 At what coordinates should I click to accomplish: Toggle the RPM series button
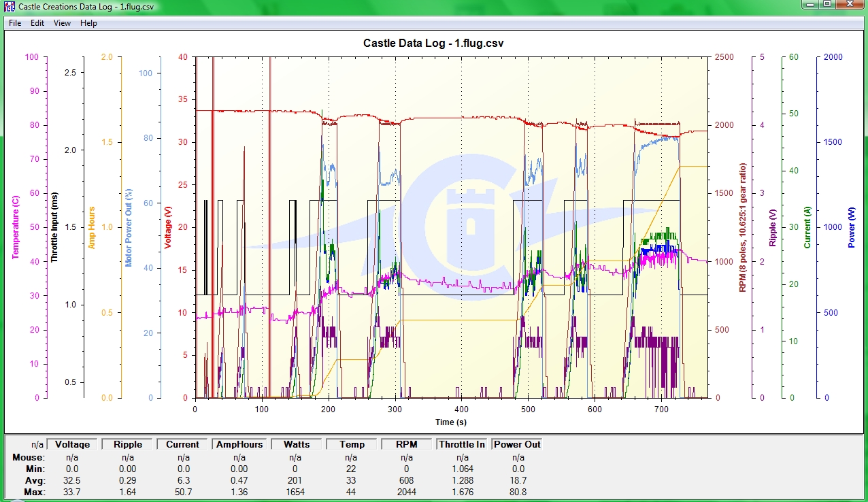[x=407, y=444]
